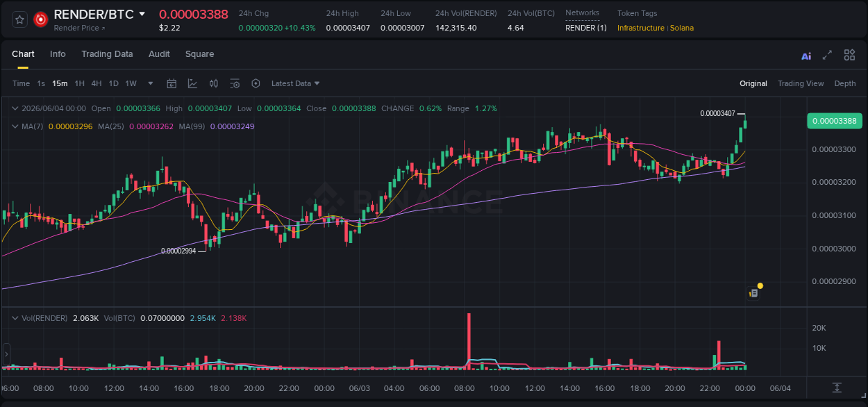
Task: Click the Close value 0.00003388 in OHLC row
Action: 353,108
